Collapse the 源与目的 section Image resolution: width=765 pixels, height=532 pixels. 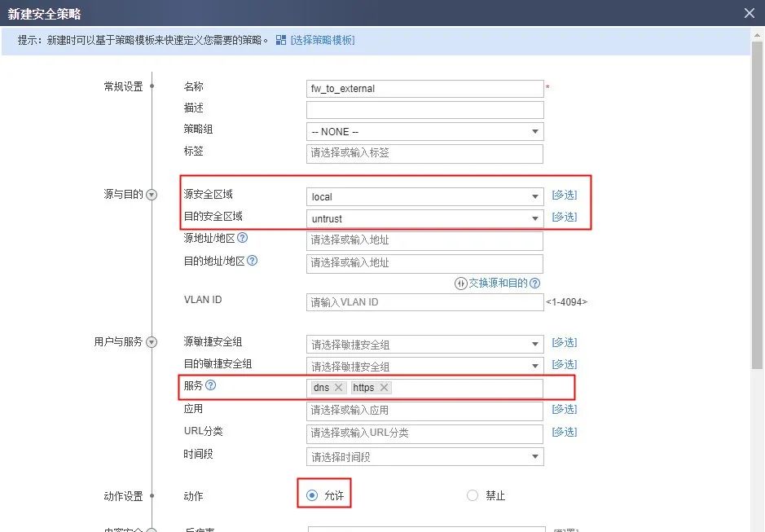(x=152, y=195)
